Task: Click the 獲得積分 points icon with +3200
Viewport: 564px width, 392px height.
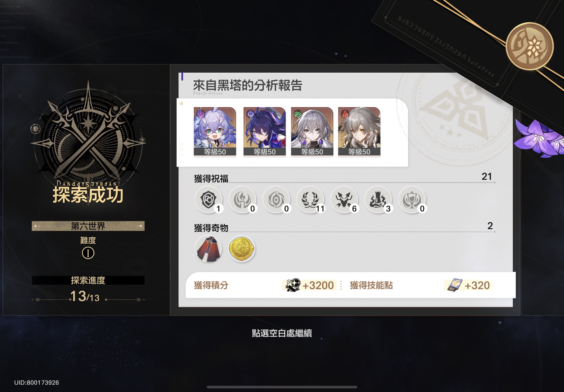Action: [293, 285]
